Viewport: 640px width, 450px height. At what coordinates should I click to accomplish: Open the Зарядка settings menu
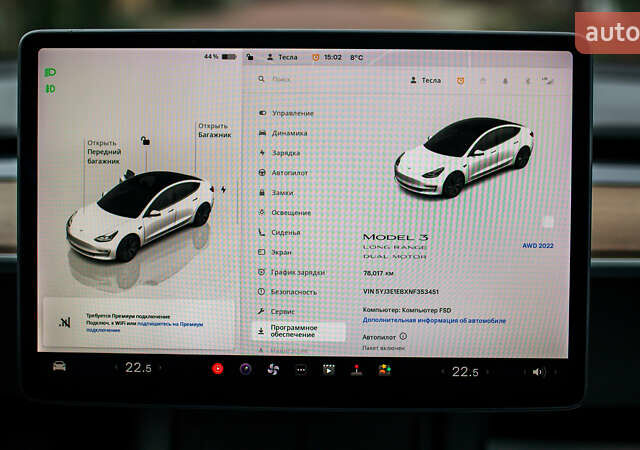(x=285, y=153)
